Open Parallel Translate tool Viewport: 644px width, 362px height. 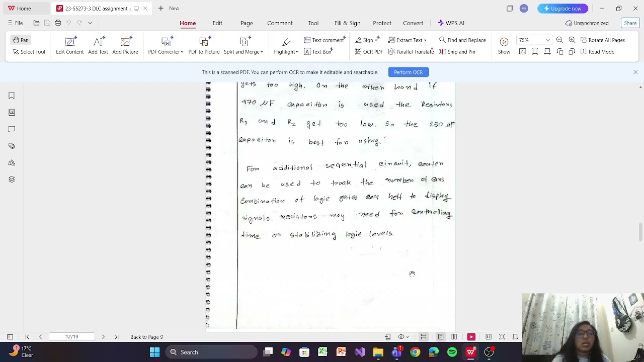(x=411, y=52)
